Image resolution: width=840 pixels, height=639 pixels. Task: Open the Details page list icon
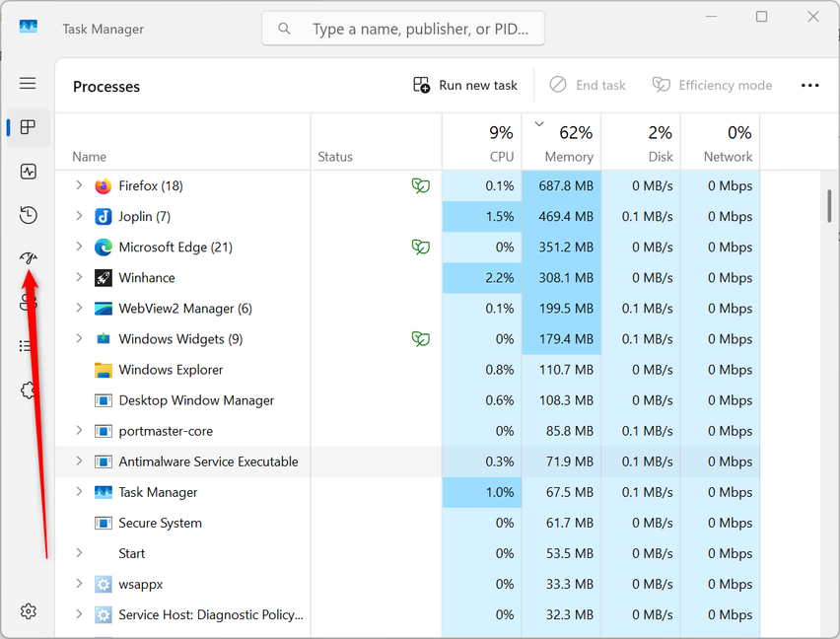coord(24,346)
